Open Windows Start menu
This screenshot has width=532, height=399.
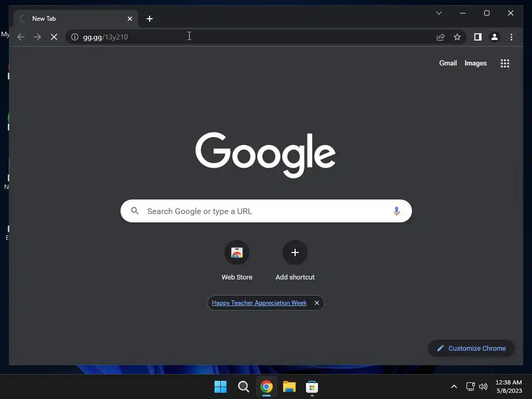pyautogui.click(x=220, y=387)
